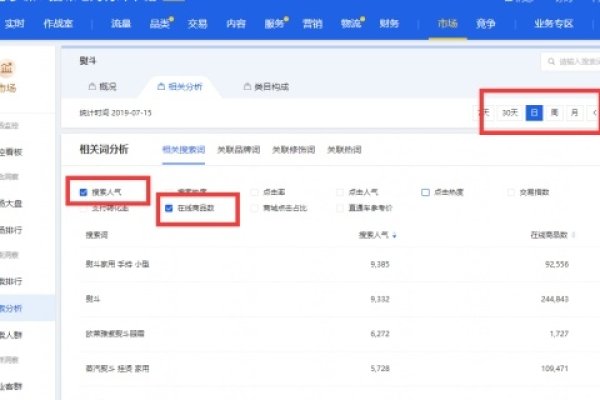Screen dimensions: 600x400
Task: Open the 营销 top menu
Action: pyautogui.click(x=312, y=24)
